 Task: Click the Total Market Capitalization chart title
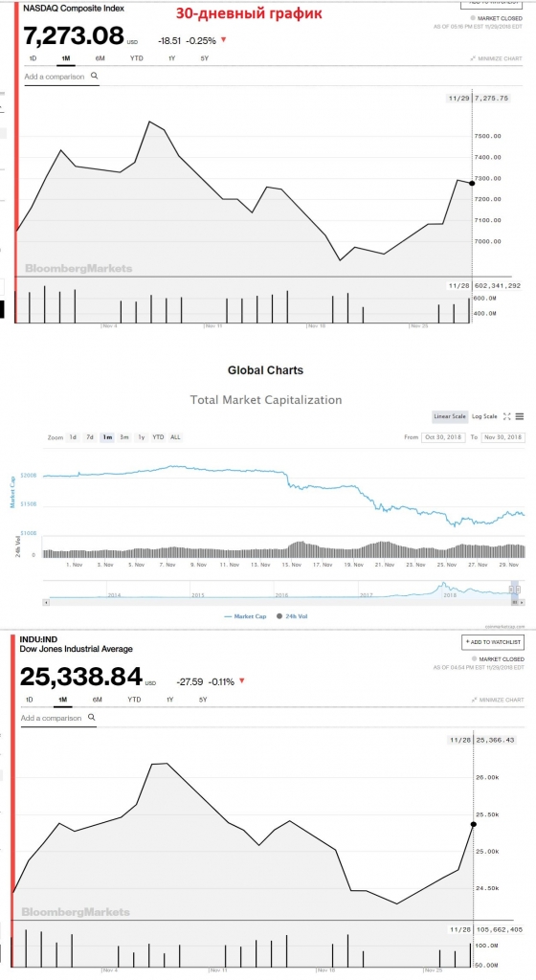(x=266, y=399)
